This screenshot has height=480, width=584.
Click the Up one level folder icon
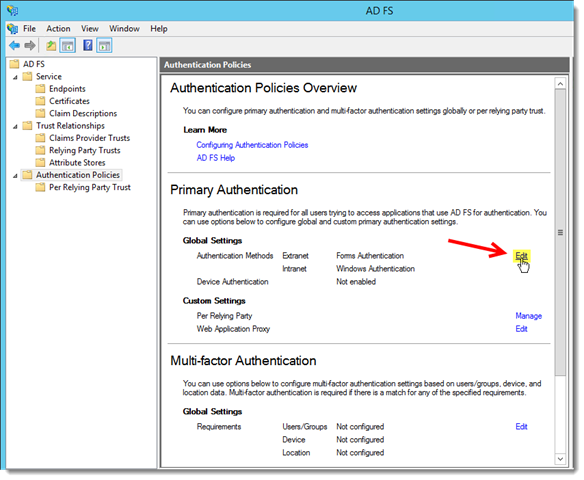pyautogui.click(x=51, y=46)
